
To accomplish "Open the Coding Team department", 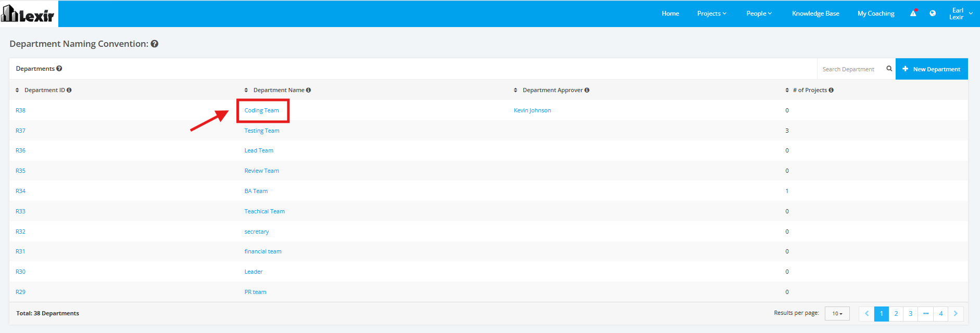I will coord(261,110).
